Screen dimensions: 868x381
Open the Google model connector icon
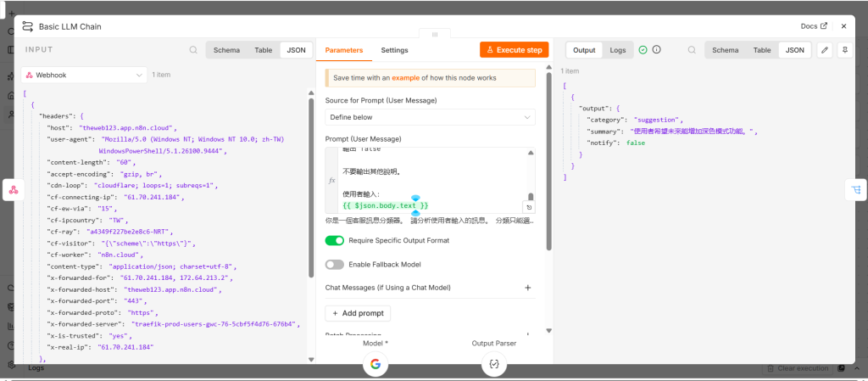(376, 364)
